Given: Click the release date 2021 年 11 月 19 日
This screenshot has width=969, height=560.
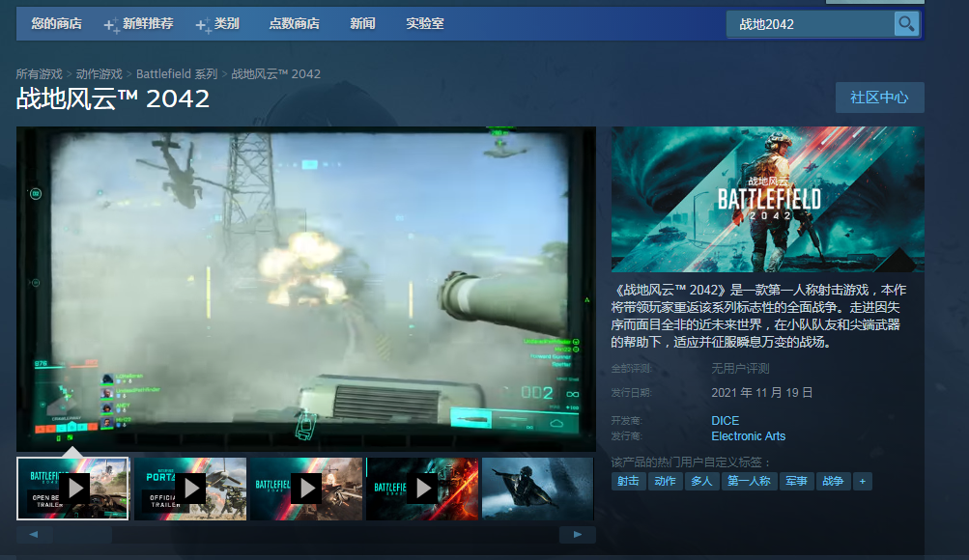Looking at the screenshot, I should (762, 393).
